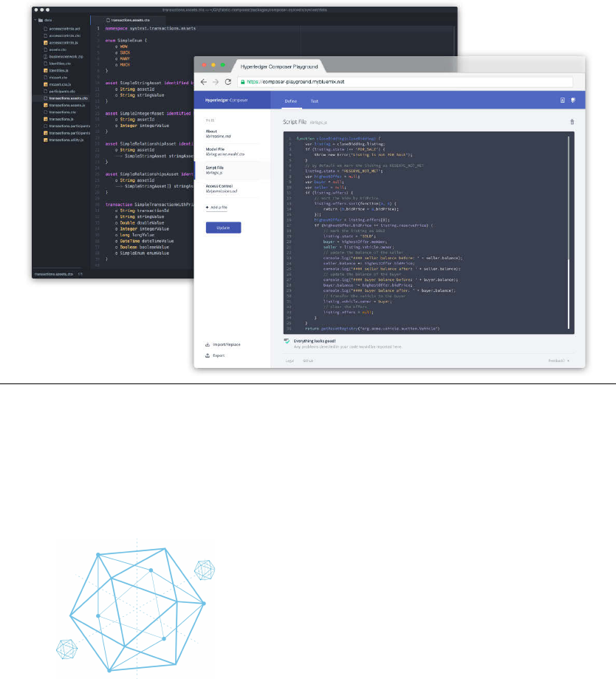Reload the Composer Playground page
This screenshot has width=616, height=679.
coord(228,82)
